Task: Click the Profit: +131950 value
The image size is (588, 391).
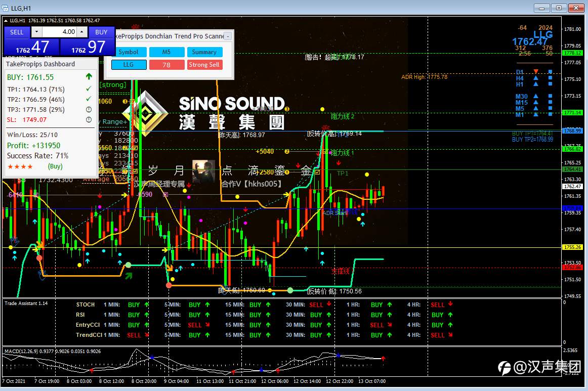Action: 34,146
